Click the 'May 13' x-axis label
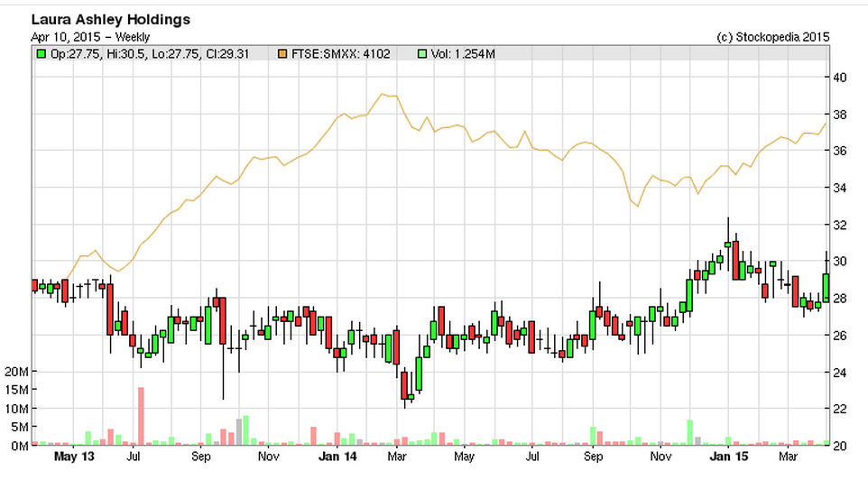868x480 pixels. click(74, 457)
